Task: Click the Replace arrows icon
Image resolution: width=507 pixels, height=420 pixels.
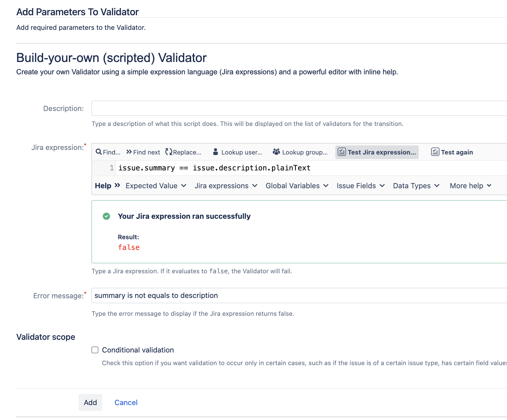Action: click(169, 152)
